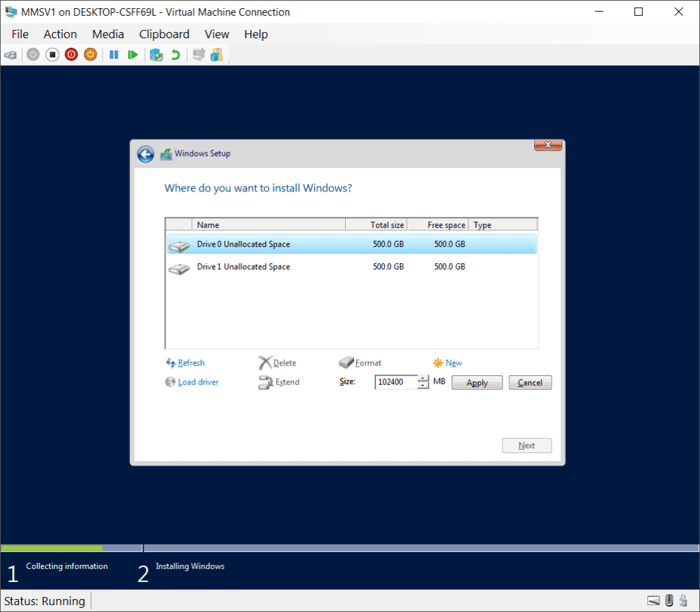Screen dimensions: 700x612
Task: Open the Help menu
Action: point(256,34)
